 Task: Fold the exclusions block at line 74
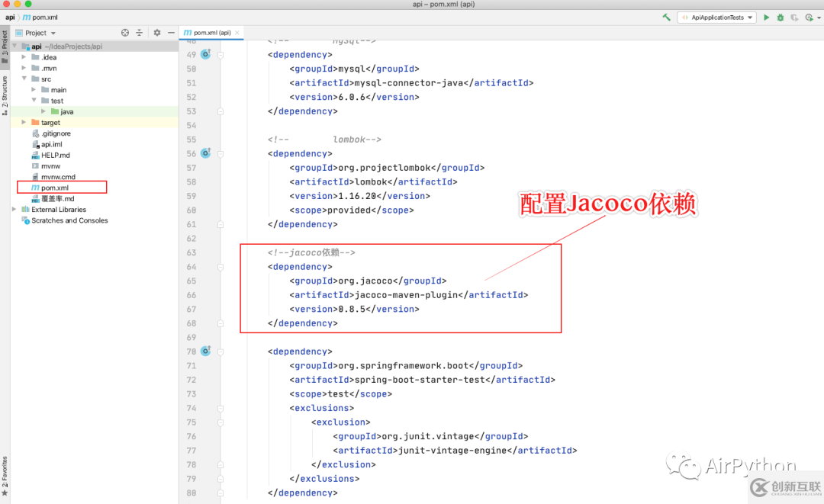220,408
